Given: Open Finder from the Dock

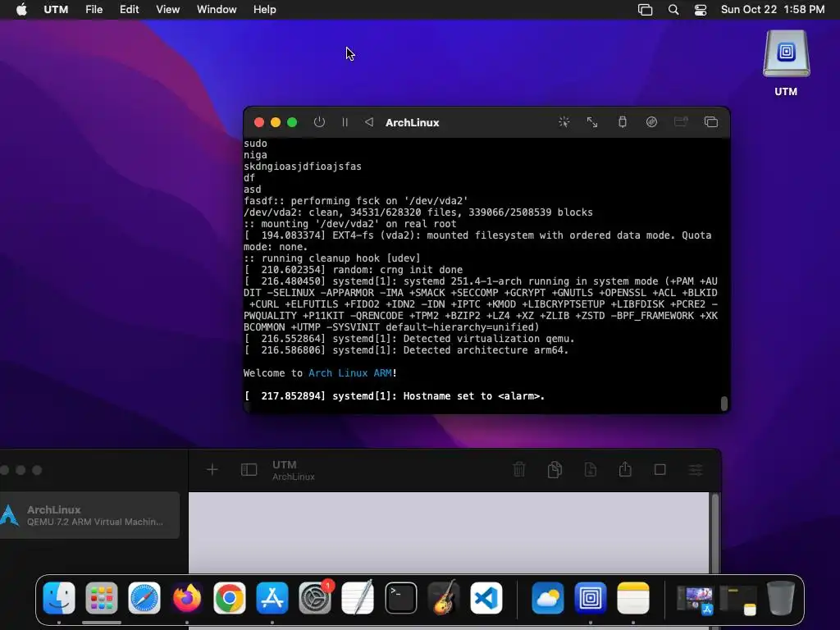Looking at the screenshot, I should tap(59, 597).
